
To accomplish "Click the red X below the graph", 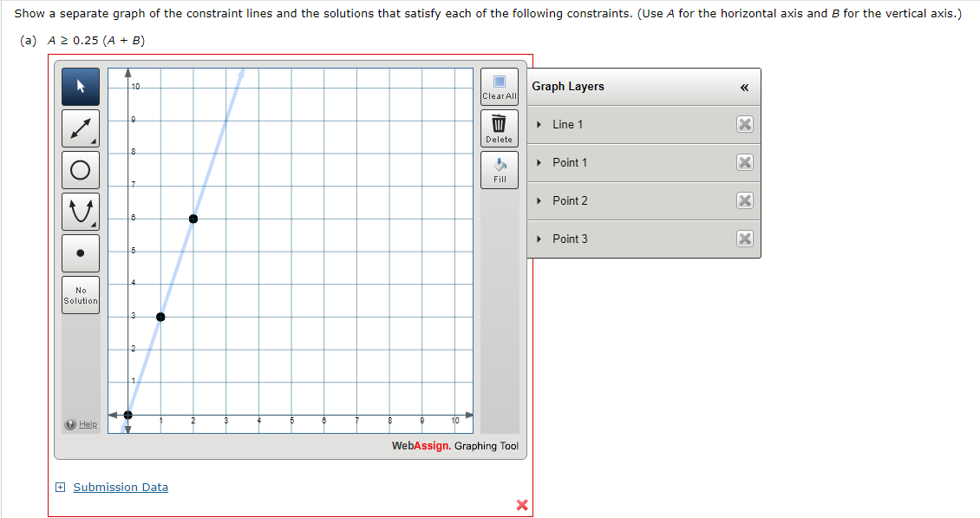I will coord(521,505).
